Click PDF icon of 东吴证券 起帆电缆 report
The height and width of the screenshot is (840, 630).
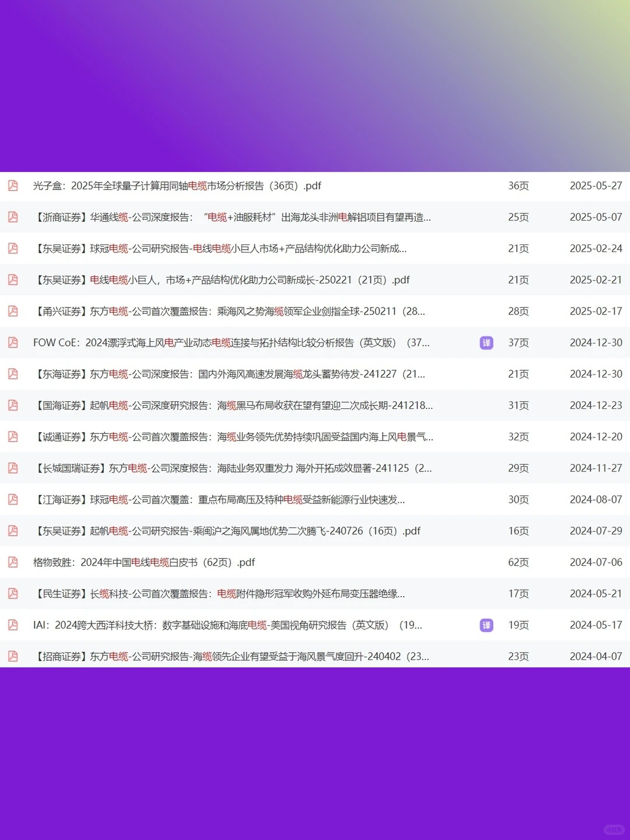(13, 531)
